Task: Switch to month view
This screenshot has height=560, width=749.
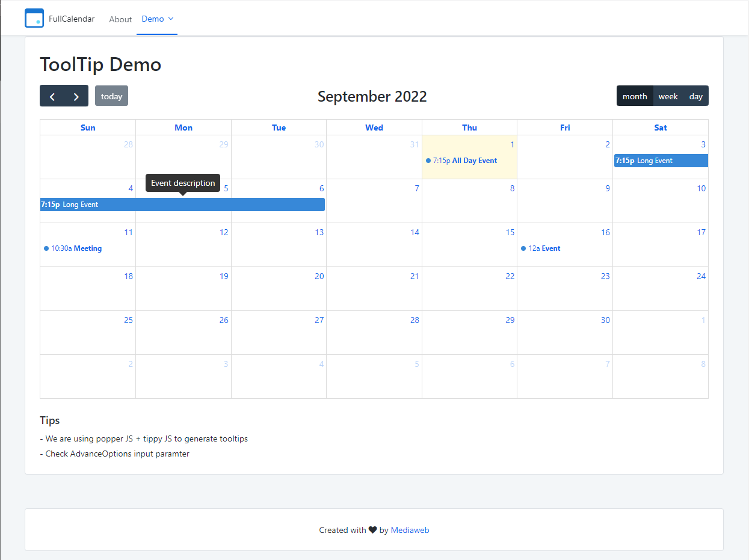Action: pyautogui.click(x=635, y=96)
